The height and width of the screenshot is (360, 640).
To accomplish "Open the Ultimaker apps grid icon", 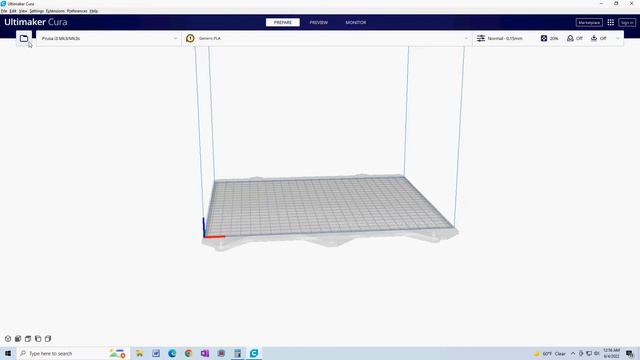I will 611,22.
